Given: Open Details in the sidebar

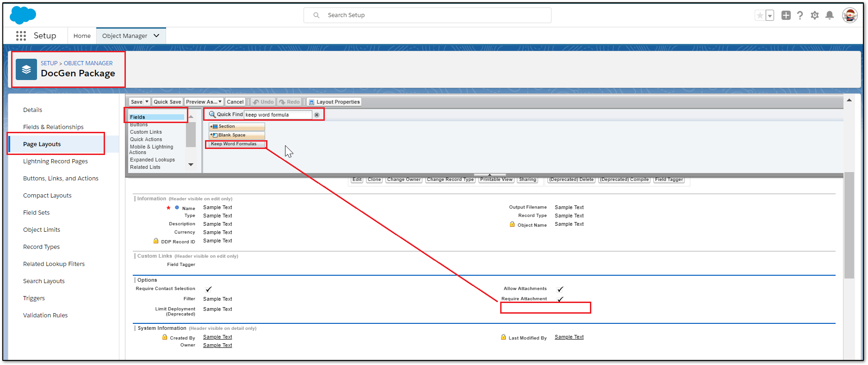Looking at the screenshot, I should [x=32, y=110].
